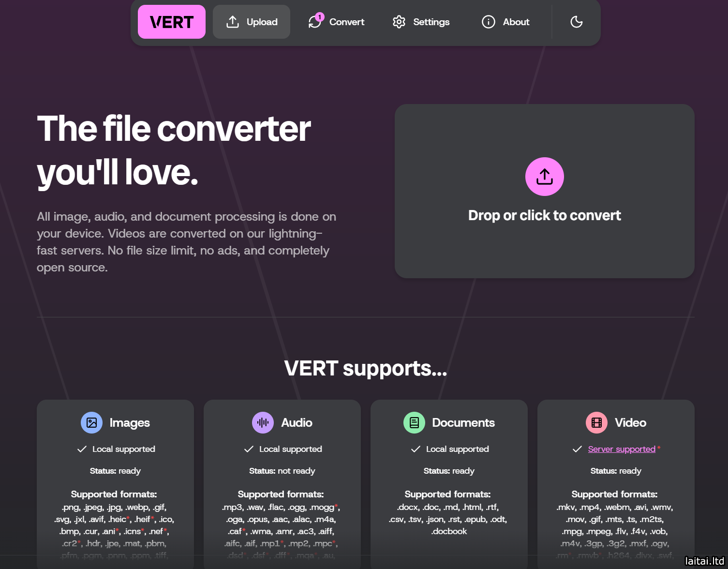Toggle dark mode with the moon icon
The width and height of the screenshot is (728, 569).
tap(576, 22)
